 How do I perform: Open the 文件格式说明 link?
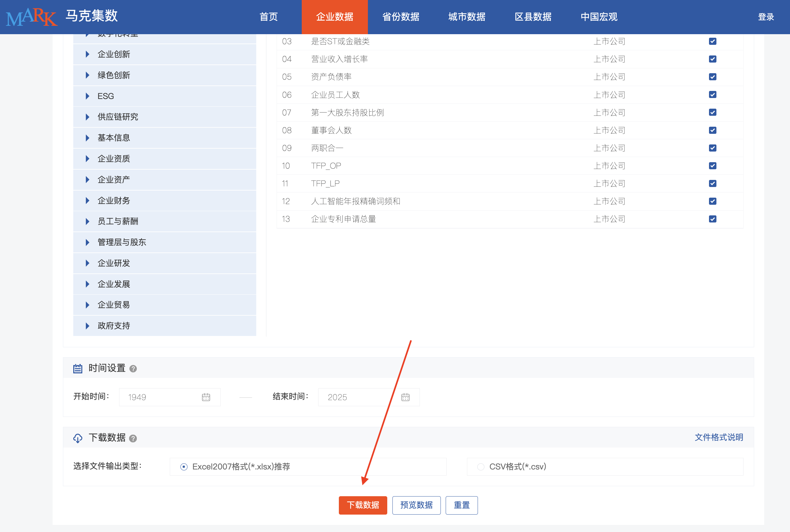[x=719, y=437]
